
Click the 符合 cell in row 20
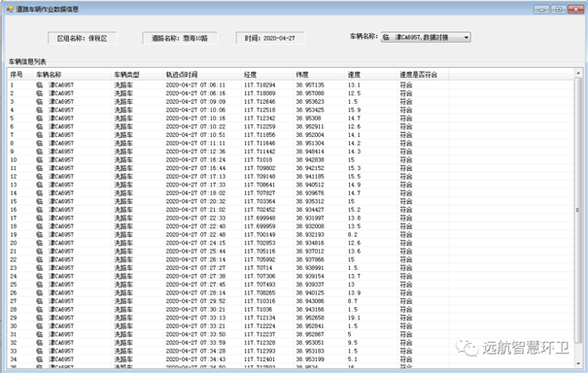[405, 243]
